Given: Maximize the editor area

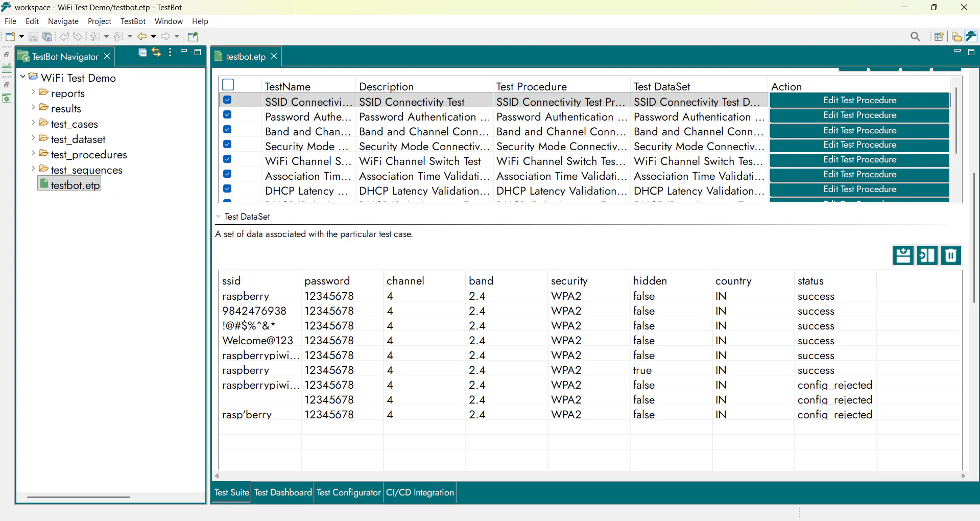Looking at the screenshot, I should (971, 52).
